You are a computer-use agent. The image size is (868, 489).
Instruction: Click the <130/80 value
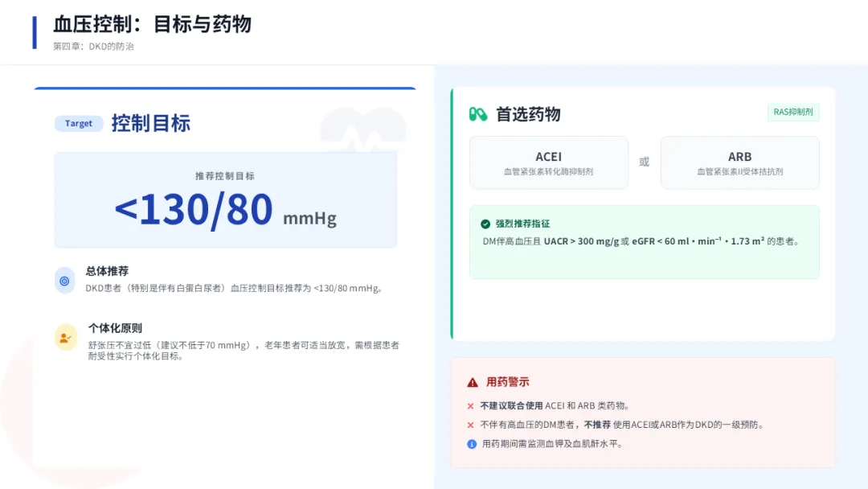(194, 210)
